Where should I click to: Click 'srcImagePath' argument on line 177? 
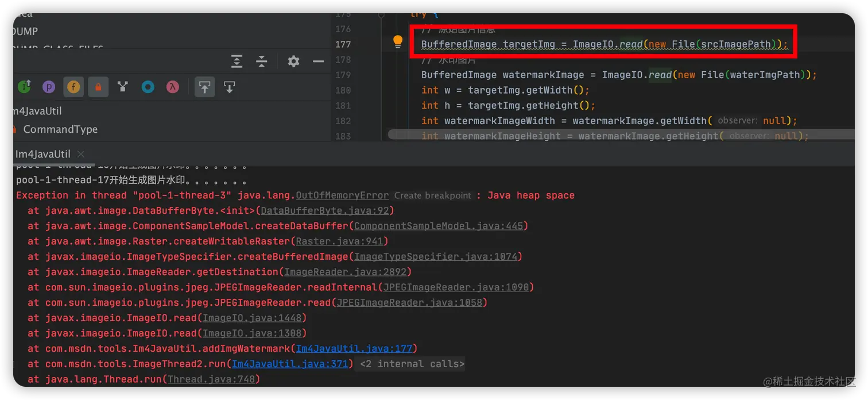click(x=736, y=44)
